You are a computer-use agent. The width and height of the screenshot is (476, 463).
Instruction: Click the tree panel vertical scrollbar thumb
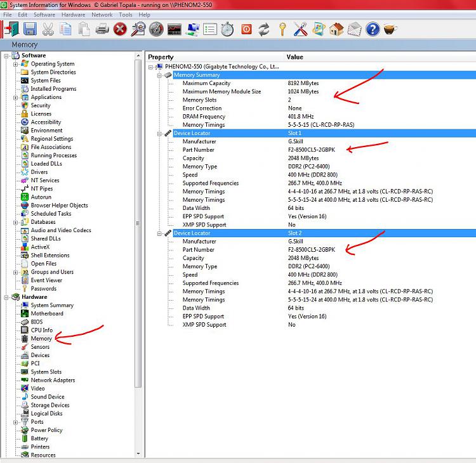(138, 223)
